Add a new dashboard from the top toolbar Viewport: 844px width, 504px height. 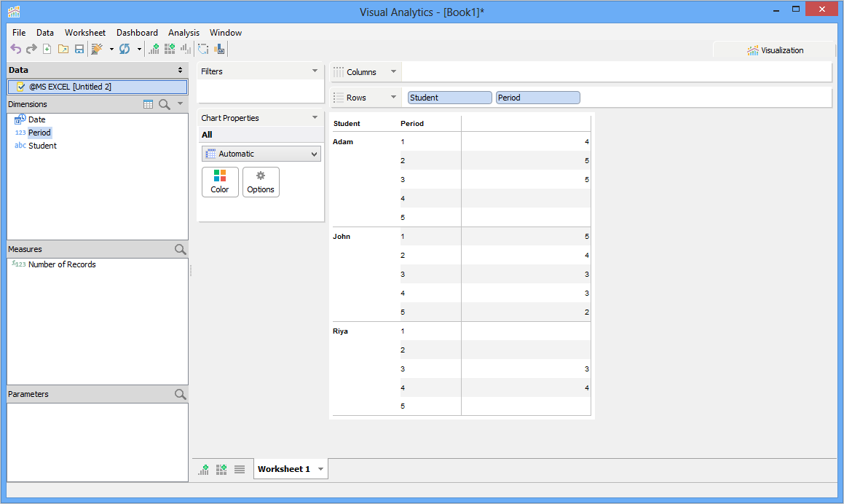tap(170, 49)
